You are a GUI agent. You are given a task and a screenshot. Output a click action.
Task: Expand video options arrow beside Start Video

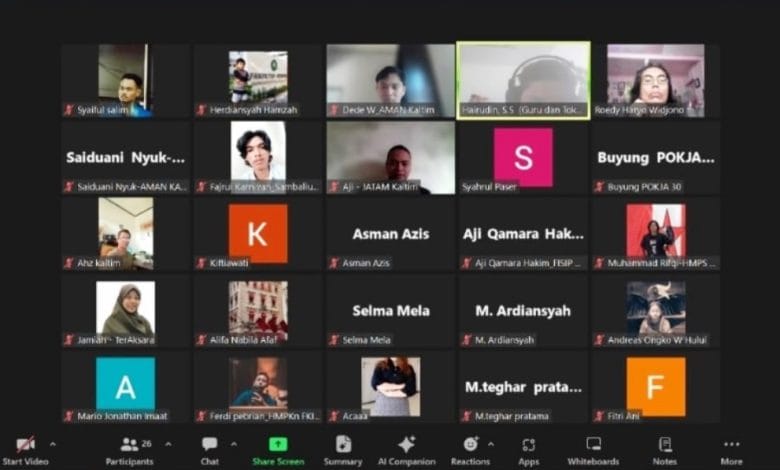tap(53, 444)
